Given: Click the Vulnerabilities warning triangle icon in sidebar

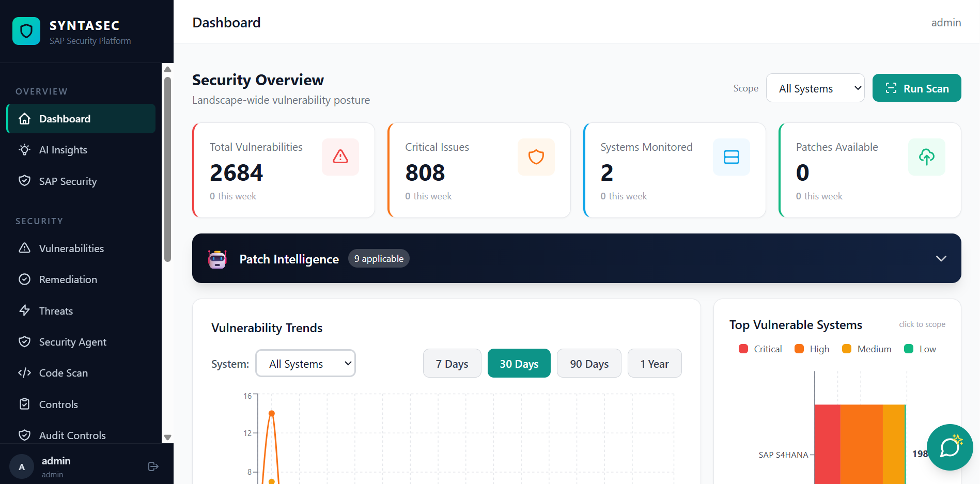Looking at the screenshot, I should click(24, 248).
